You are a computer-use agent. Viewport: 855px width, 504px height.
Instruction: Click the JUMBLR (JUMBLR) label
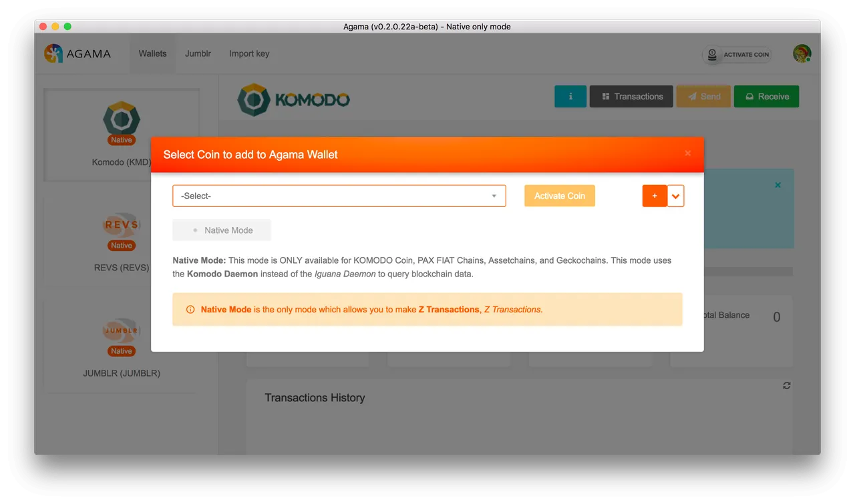(122, 373)
